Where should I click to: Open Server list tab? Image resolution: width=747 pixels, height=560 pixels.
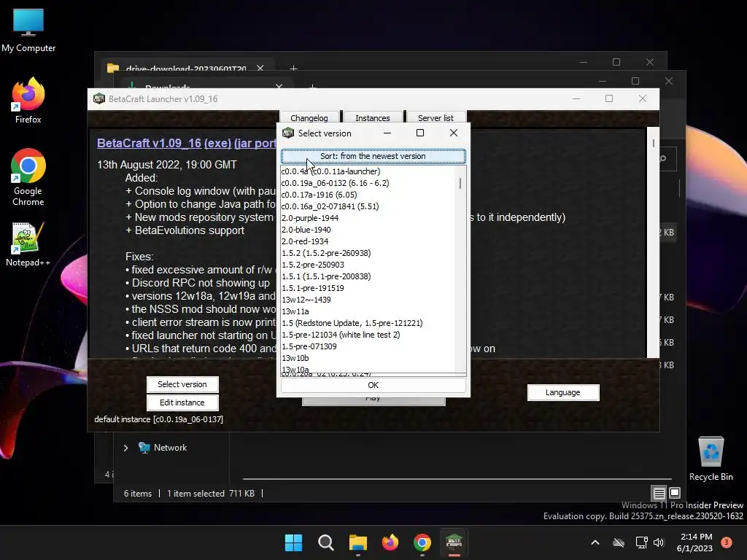(x=436, y=117)
